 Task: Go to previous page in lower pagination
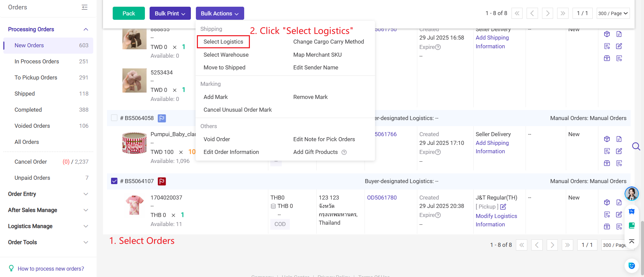[537, 245]
